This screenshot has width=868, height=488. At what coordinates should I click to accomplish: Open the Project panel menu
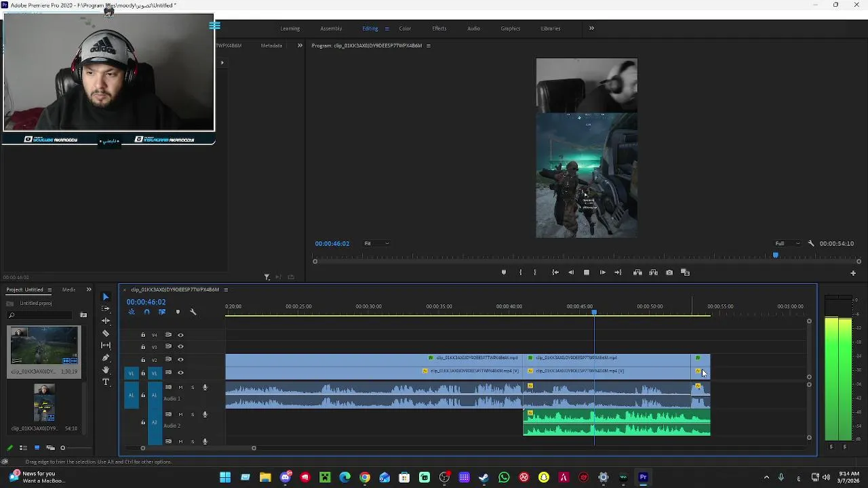pyautogui.click(x=49, y=289)
